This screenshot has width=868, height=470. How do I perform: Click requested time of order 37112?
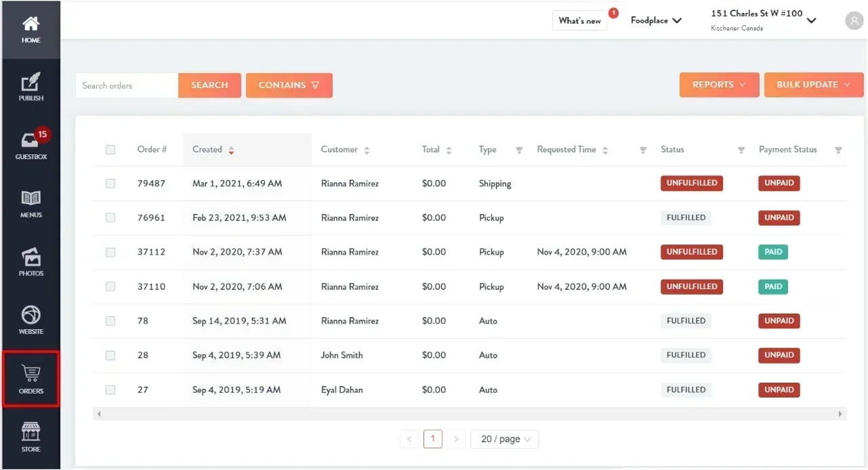[582, 252]
